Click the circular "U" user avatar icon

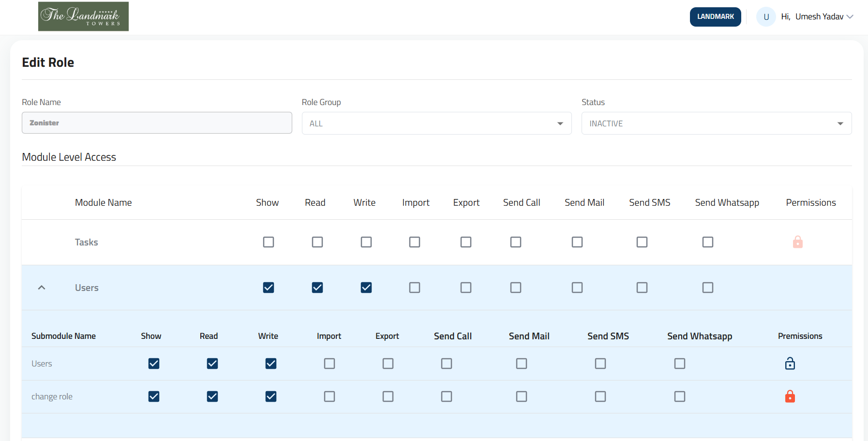tap(766, 16)
